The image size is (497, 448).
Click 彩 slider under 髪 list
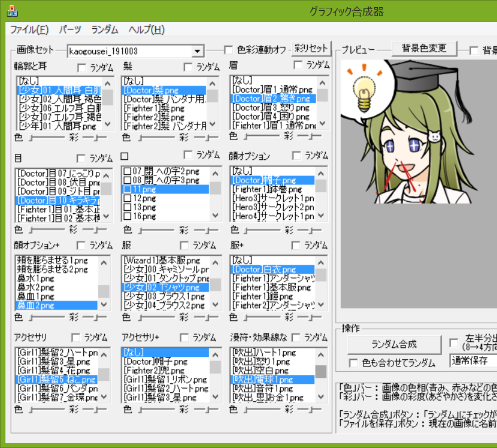pos(206,138)
